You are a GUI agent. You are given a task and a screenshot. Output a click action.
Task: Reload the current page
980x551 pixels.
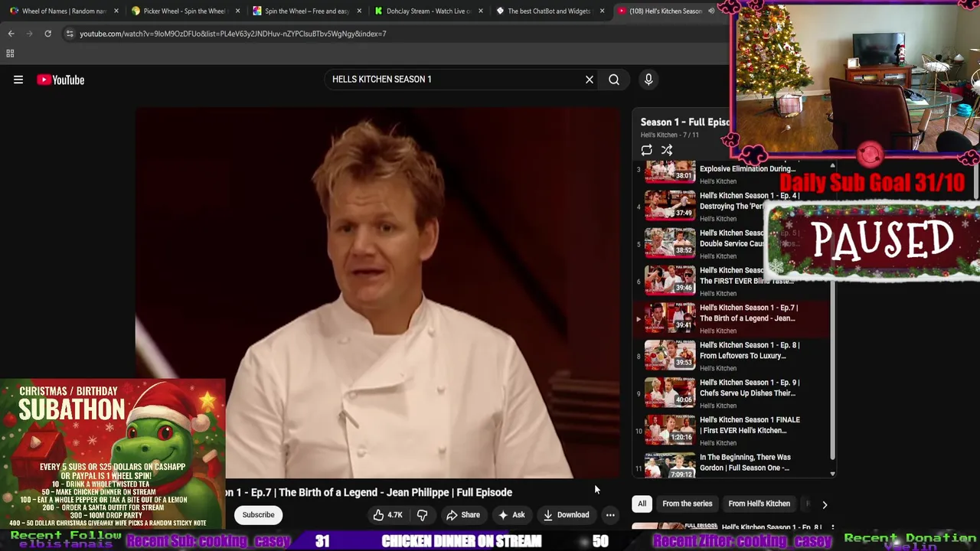(x=47, y=34)
